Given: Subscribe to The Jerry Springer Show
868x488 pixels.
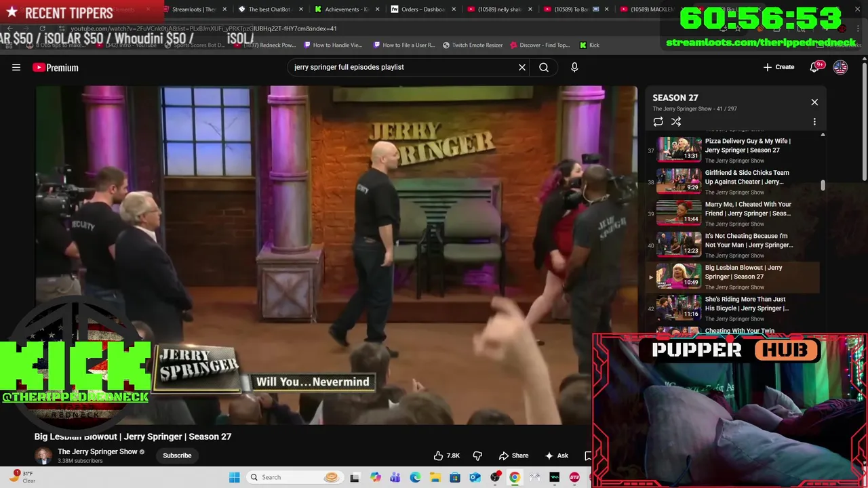Looking at the screenshot, I should [177, 455].
